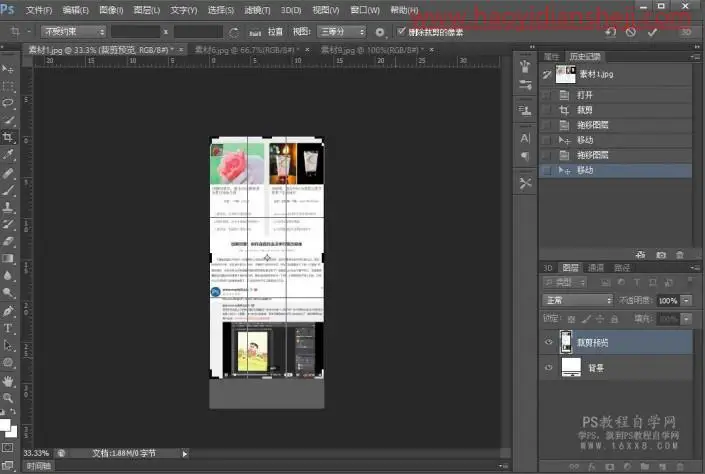Viewport: 705px width, 474px height.
Task: Select the Hand tool
Action: (8, 381)
